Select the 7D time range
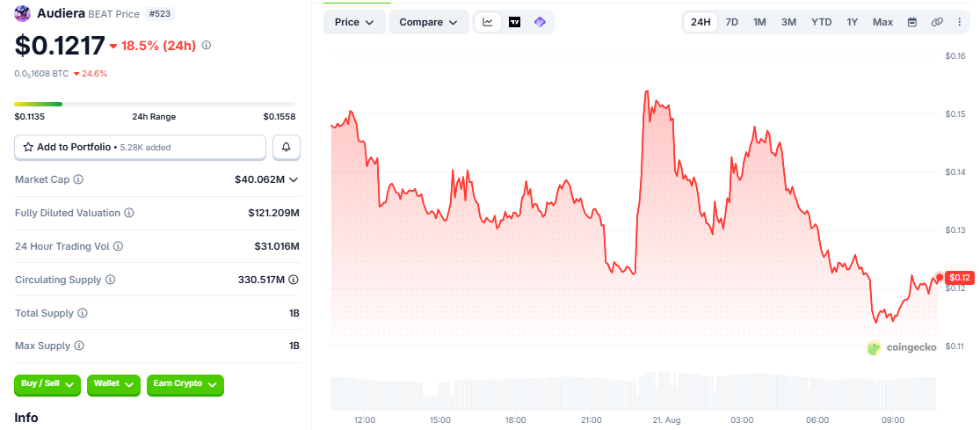 coord(731,22)
